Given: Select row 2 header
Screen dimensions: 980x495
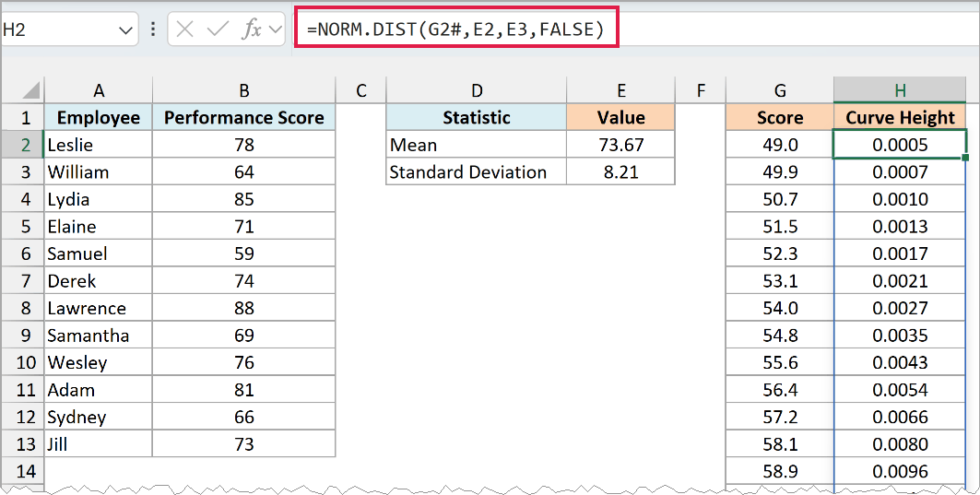Looking at the screenshot, I should [22, 145].
